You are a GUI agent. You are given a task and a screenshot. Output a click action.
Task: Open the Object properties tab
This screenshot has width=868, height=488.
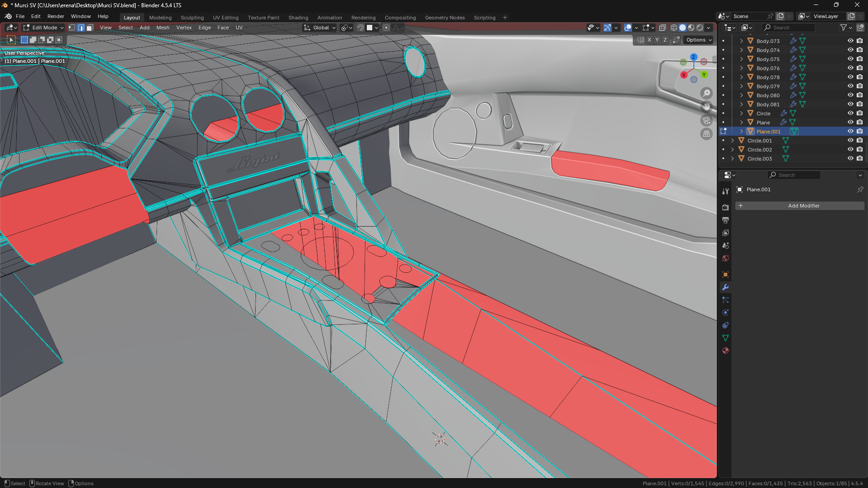click(726, 275)
